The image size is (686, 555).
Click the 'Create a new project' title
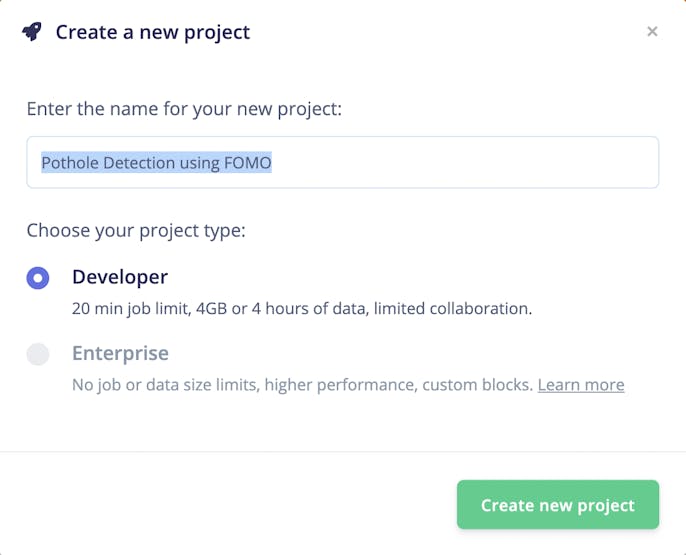[153, 32]
